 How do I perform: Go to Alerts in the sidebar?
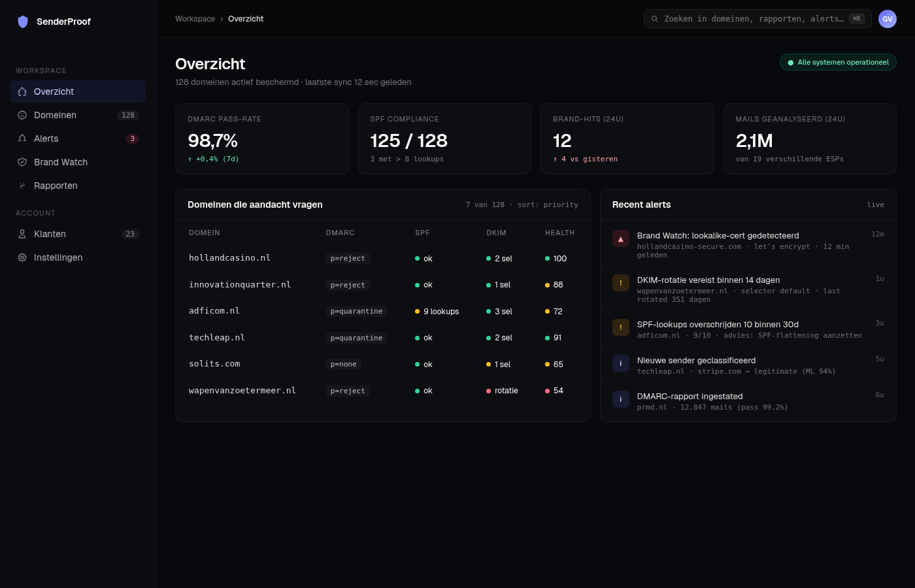point(78,139)
